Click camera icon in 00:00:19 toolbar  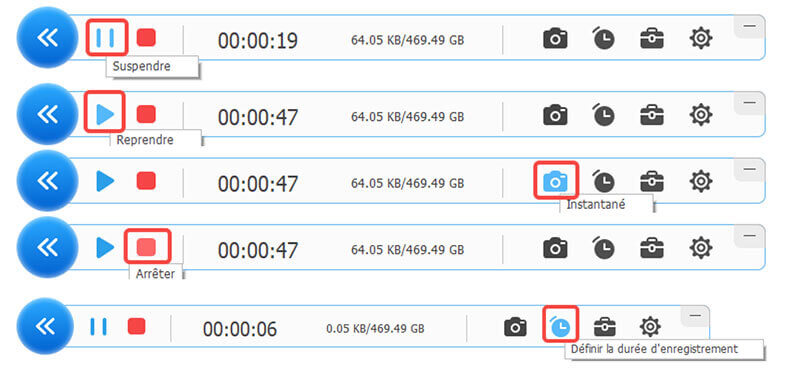tap(555, 39)
